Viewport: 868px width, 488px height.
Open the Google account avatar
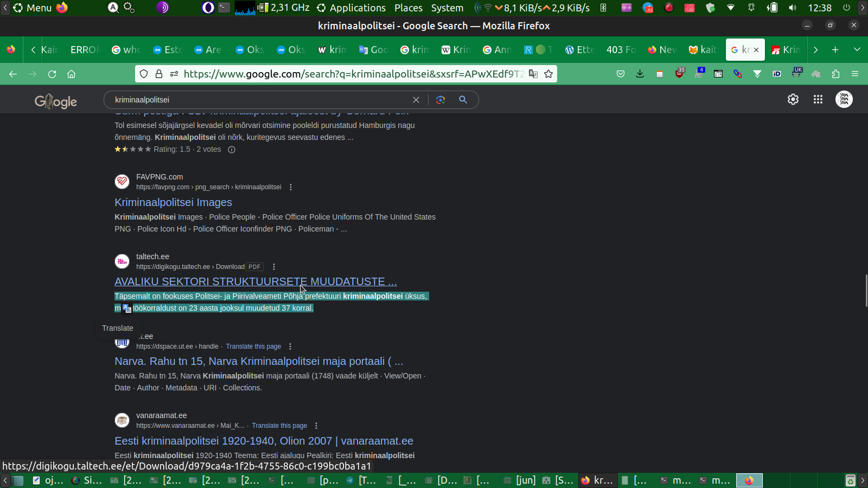click(x=844, y=99)
